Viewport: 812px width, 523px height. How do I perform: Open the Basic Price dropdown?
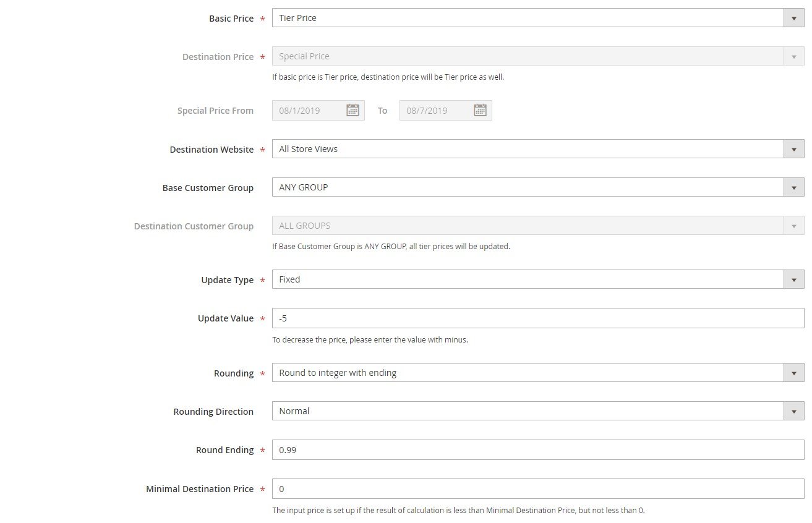pyautogui.click(x=538, y=18)
